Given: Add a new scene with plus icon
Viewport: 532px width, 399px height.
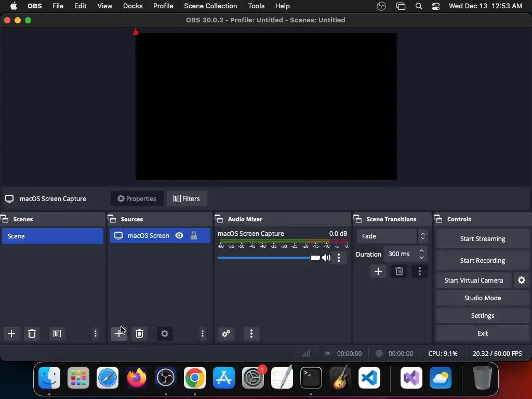Looking at the screenshot, I should [x=11, y=334].
